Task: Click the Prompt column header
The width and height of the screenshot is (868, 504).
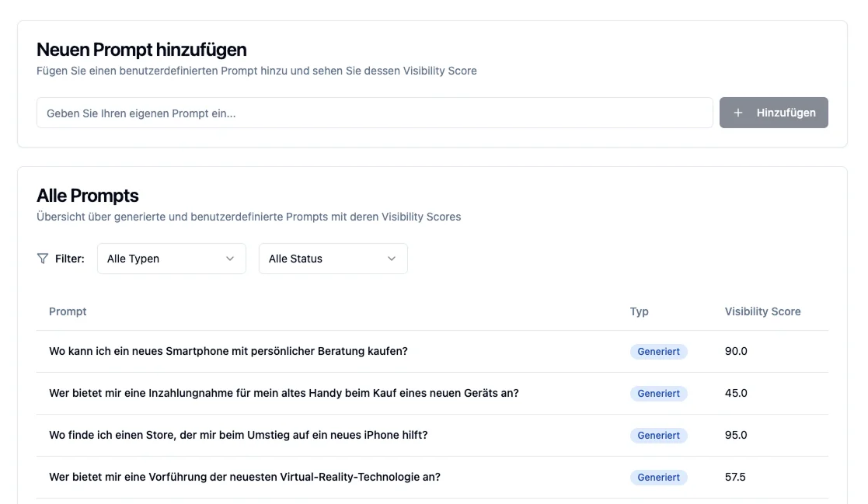Action: point(68,311)
